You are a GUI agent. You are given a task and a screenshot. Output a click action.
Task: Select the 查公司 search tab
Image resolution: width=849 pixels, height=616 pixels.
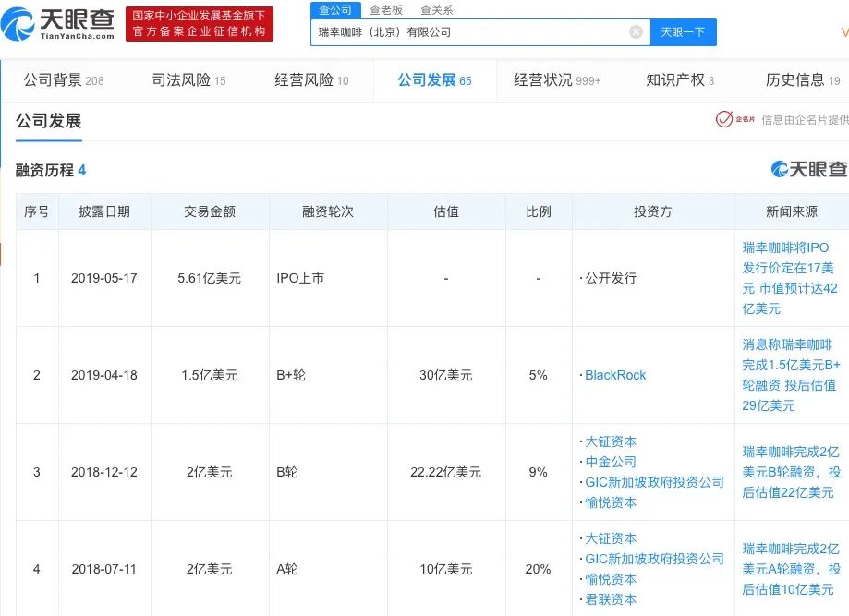pyautogui.click(x=335, y=10)
